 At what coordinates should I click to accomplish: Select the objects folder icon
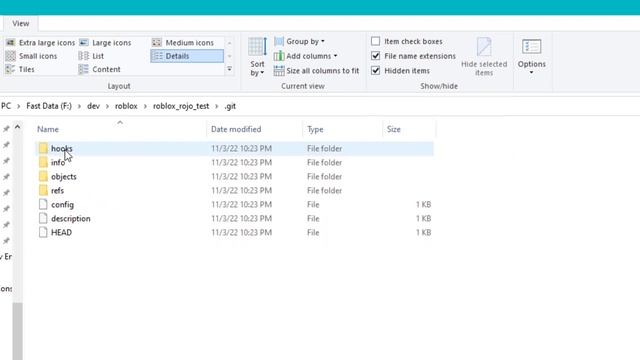[43, 176]
